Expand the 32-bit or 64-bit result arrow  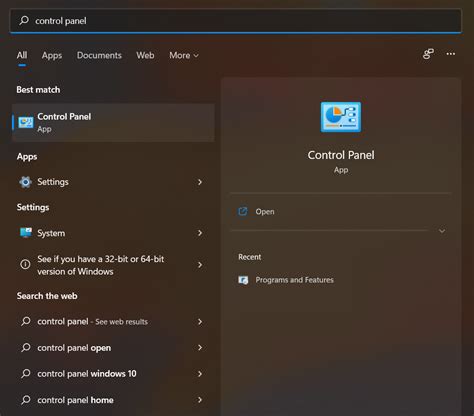(x=200, y=265)
